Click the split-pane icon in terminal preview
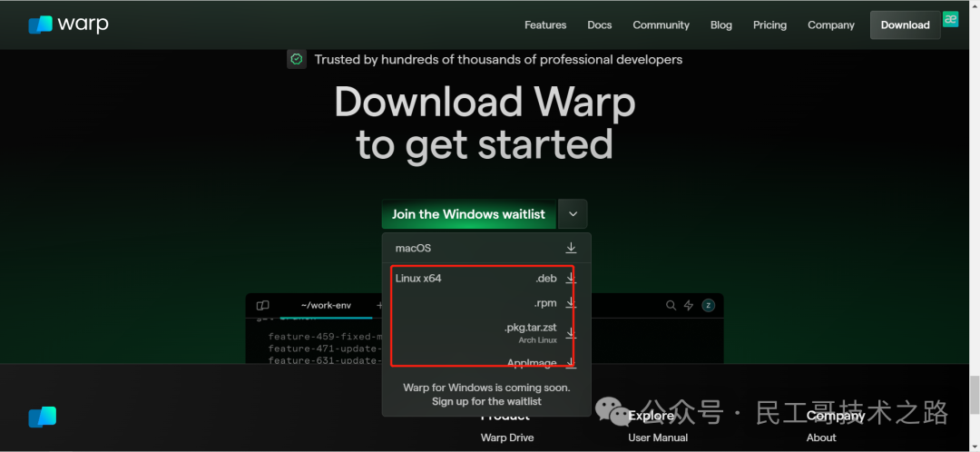This screenshot has height=452, width=980. pos(262,306)
